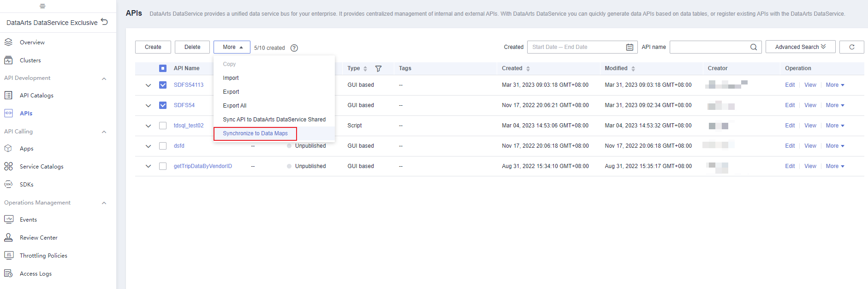Click the refresh button icon
Image resolution: width=868 pixels, height=289 pixels.
852,47
